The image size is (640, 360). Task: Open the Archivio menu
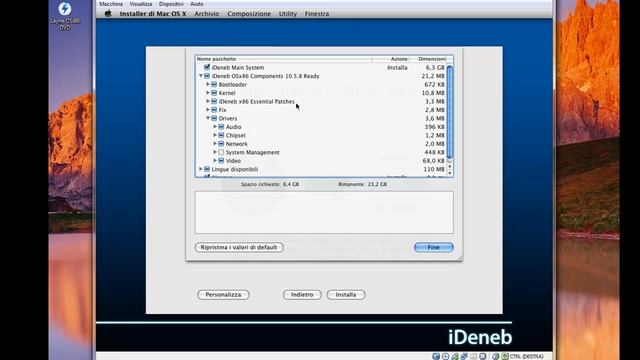(x=207, y=13)
